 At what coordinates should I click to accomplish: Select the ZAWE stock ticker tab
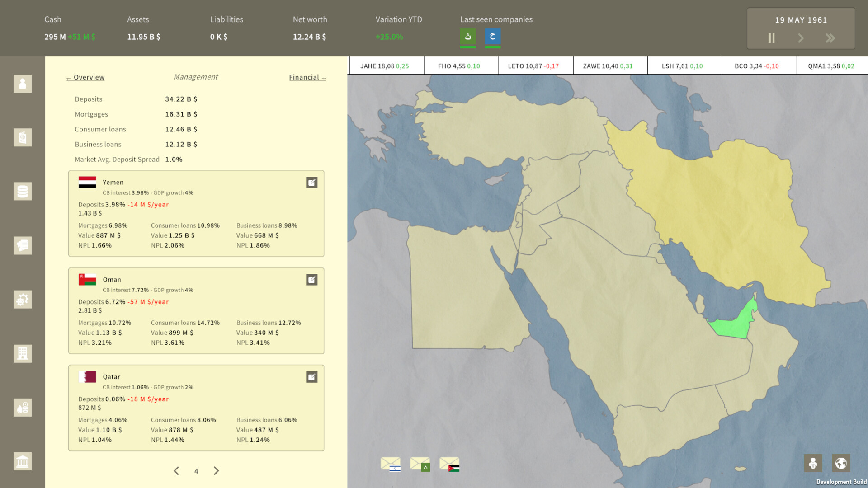(610, 65)
